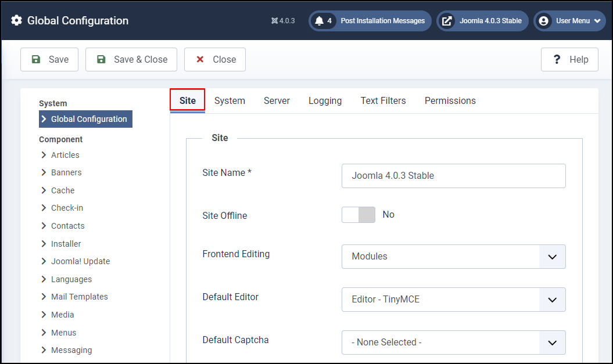Open the Text Filters tab
The height and width of the screenshot is (364, 613).
pos(383,100)
